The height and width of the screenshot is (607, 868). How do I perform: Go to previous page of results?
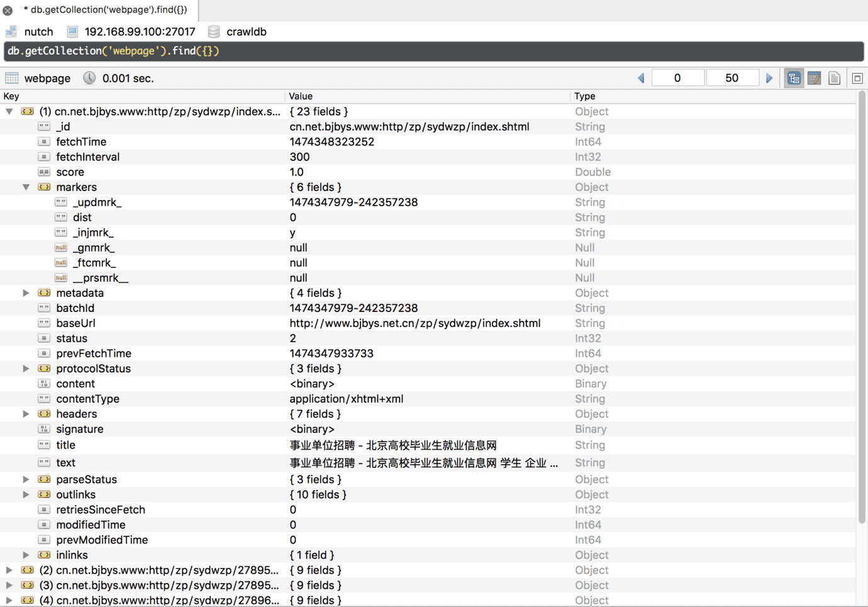tap(641, 78)
